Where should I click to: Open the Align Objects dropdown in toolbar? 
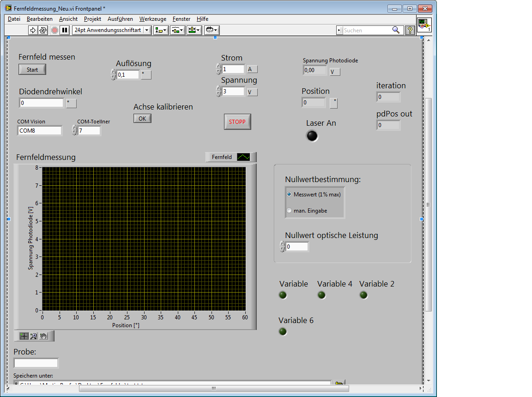click(161, 30)
